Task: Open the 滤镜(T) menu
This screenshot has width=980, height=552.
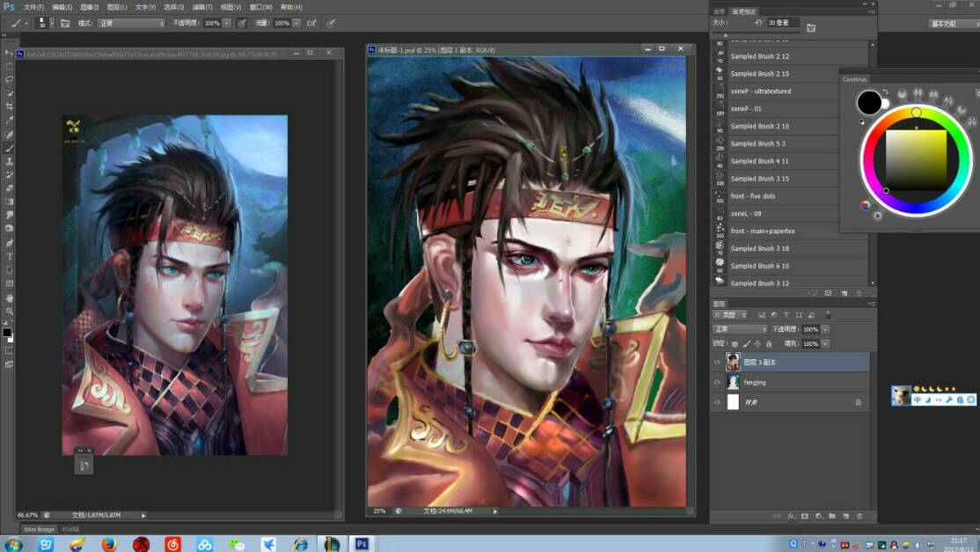Action: click(x=202, y=7)
